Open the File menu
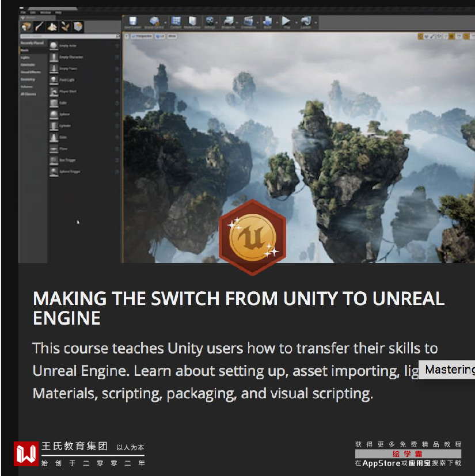This screenshot has height=476, width=475. [24, 13]
